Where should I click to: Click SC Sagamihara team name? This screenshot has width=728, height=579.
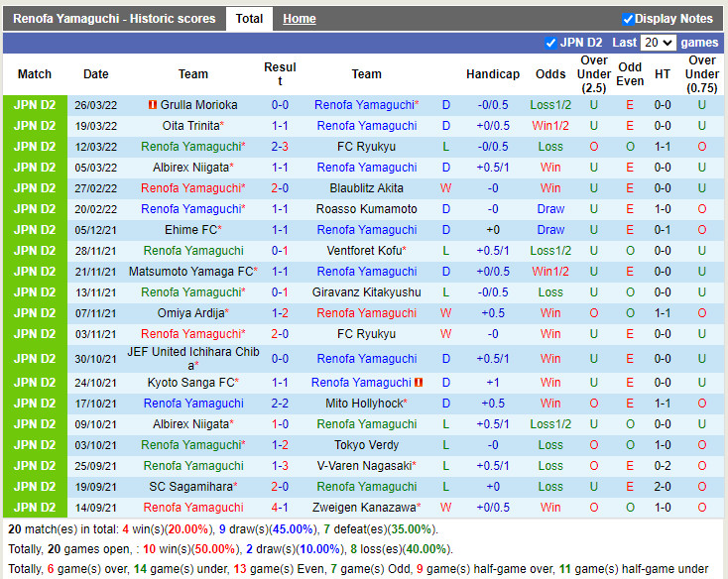pyautogui.click(x=191, y=487)
